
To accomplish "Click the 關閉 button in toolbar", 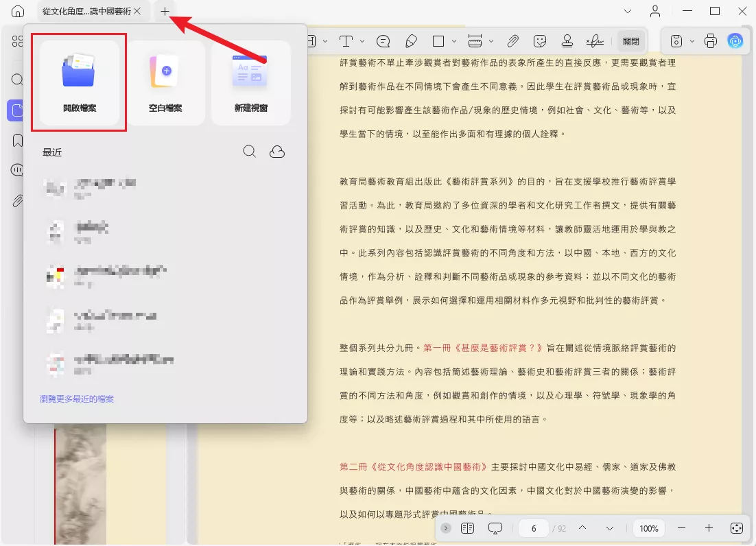I will point(630,41).
